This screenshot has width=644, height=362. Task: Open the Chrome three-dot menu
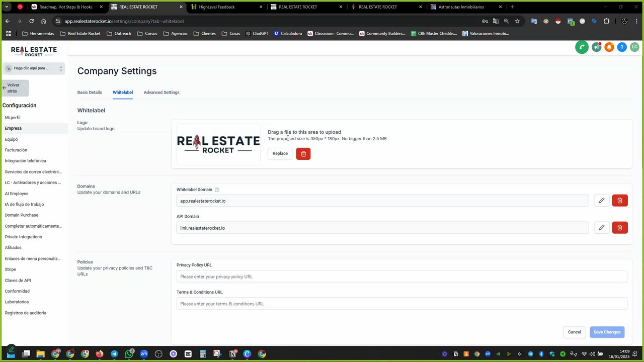637,21
